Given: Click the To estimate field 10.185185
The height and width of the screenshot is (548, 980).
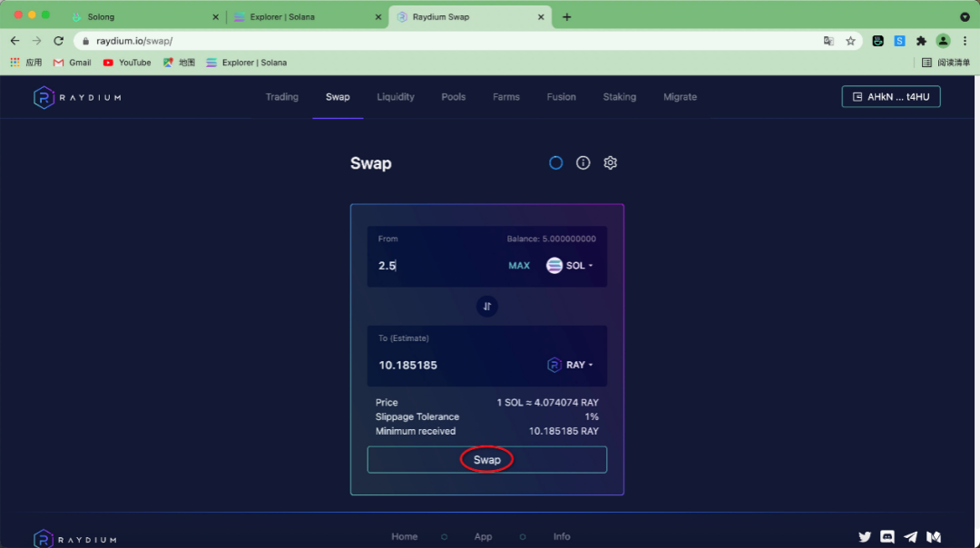Looking at the screenshot, I should 407,365.
